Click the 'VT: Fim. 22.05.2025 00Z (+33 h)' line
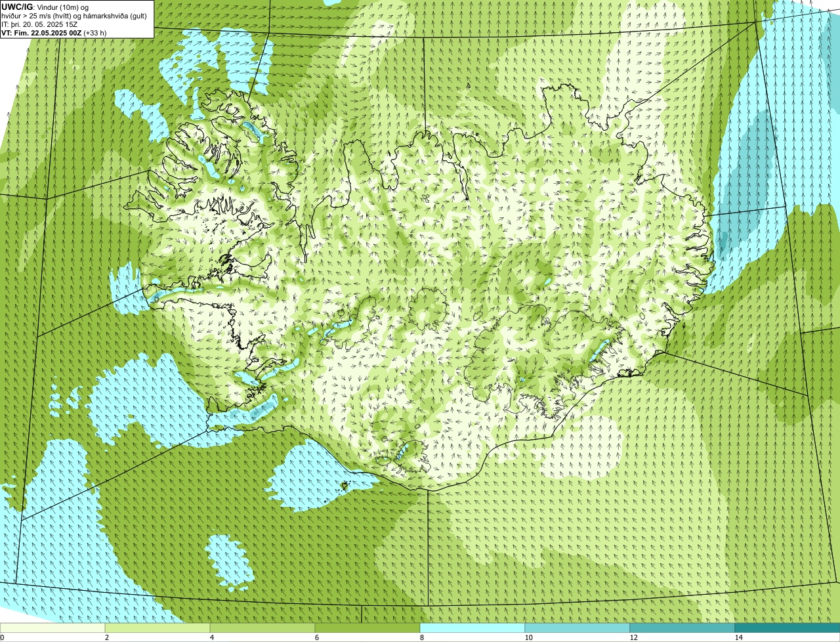Screen dimensions: 840x642 pos(54,32)
